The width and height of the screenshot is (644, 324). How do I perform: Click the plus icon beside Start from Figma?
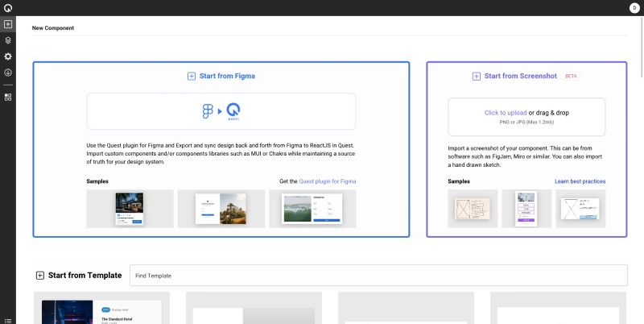click(x=192, y=76)
